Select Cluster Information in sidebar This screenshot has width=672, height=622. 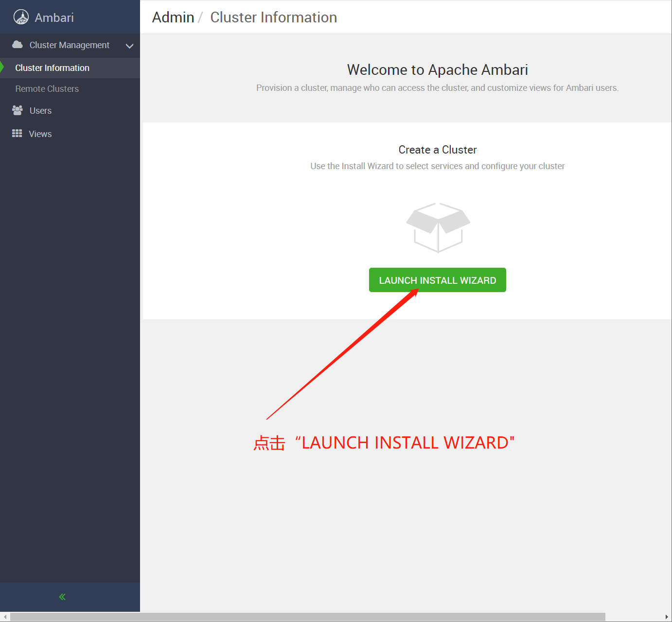70,68
